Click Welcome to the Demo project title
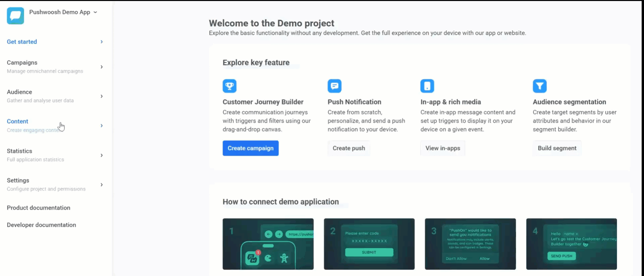 click(272, 23)
